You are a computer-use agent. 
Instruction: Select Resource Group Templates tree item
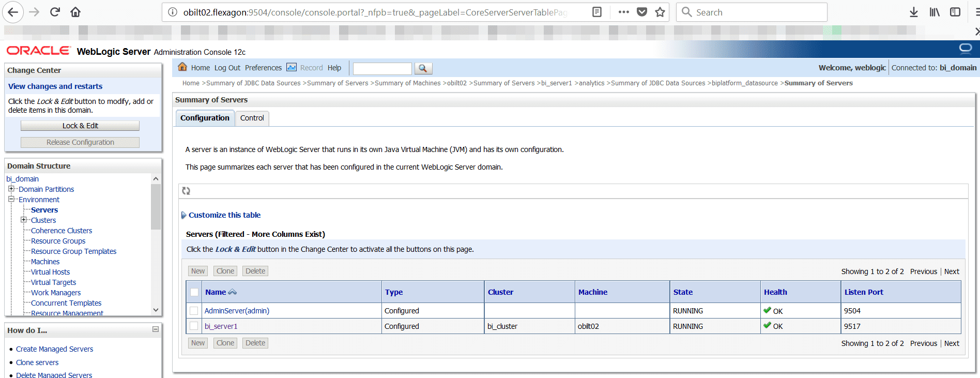pyautogui.click(x=74, y=251)
